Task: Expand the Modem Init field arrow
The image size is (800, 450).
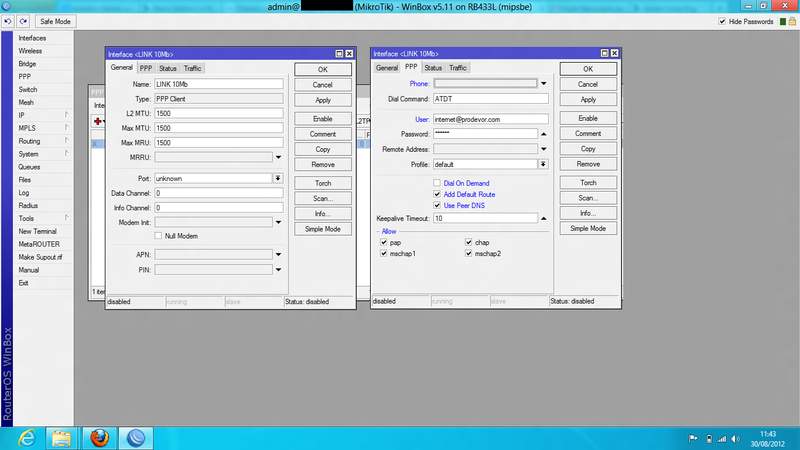Action: [x=279, y=222]
